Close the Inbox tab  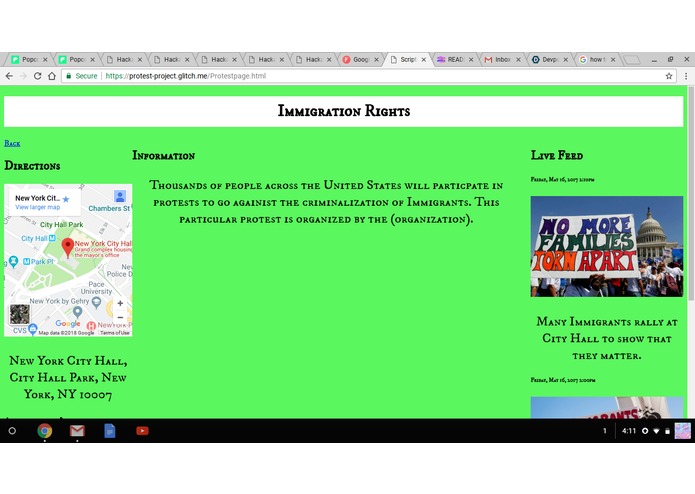pyautogui.click(x=518, y=59)
